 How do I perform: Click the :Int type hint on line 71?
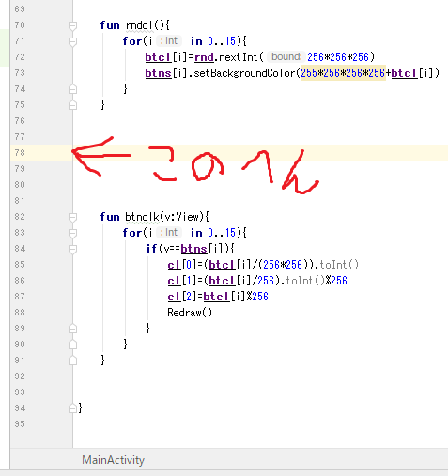pyautogui.click(x=169, y=41)
